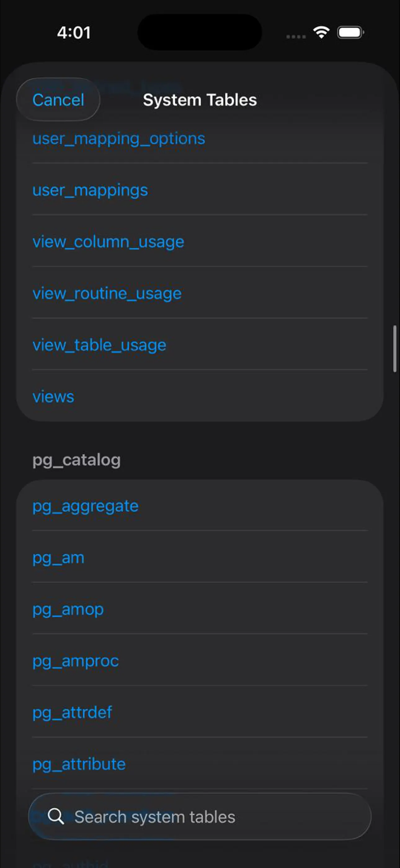
Task: Select pg_am from pg_catalog
Action: [x=58, y=558]
